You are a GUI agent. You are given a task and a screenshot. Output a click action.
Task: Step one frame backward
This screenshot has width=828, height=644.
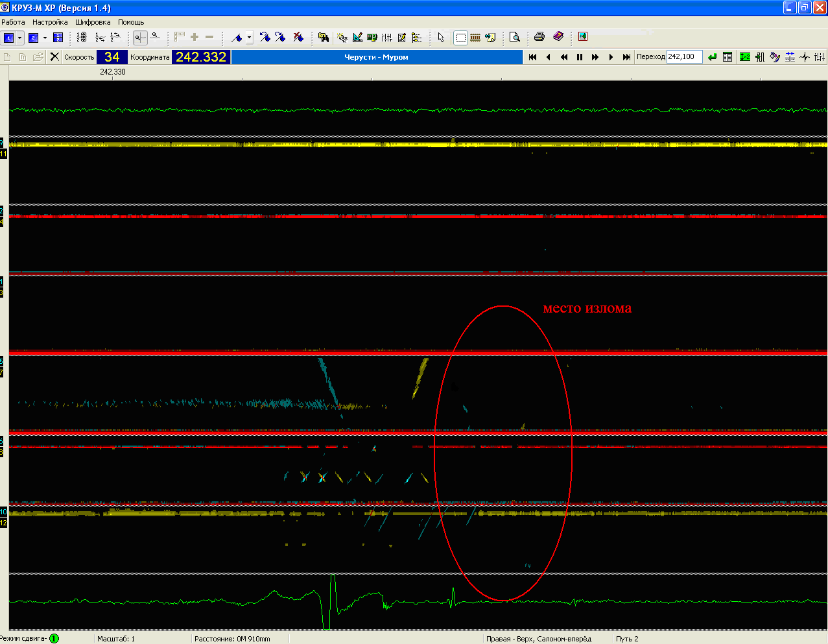click(549, 57)
